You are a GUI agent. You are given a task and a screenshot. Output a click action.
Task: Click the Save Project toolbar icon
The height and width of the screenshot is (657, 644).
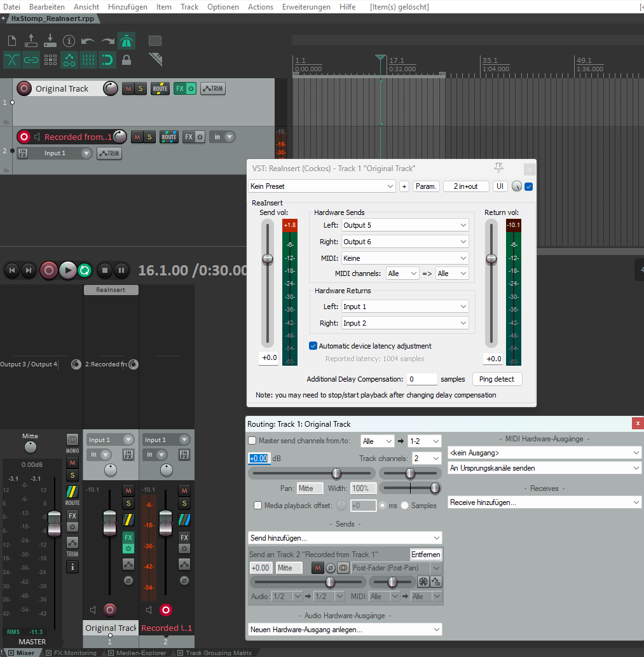coord(50,41)
